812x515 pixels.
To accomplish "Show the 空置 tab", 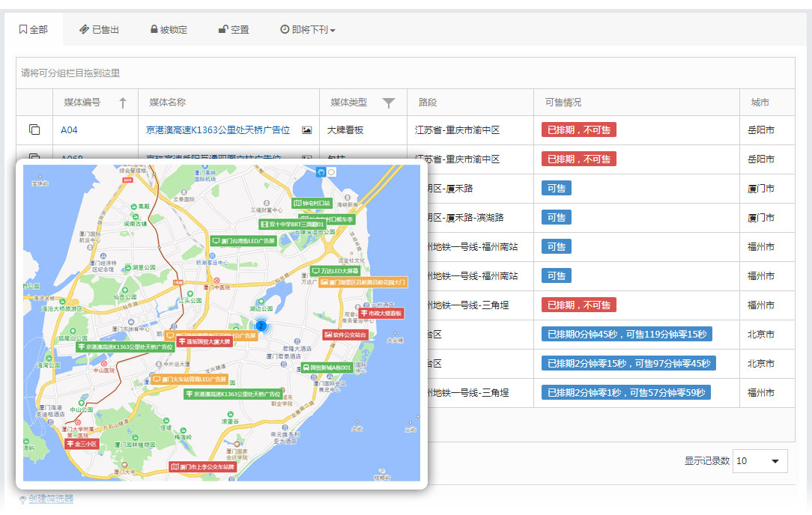I will [x=234, y=29].
